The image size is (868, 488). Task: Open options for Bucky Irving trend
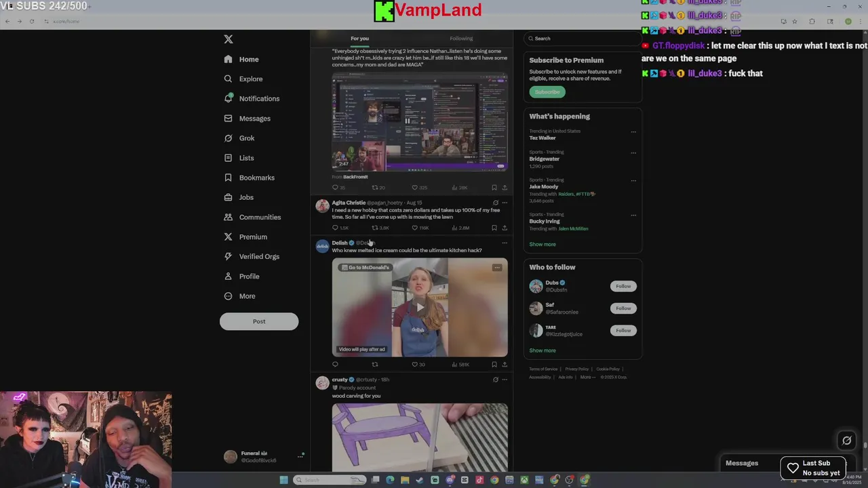coord(633,216)
